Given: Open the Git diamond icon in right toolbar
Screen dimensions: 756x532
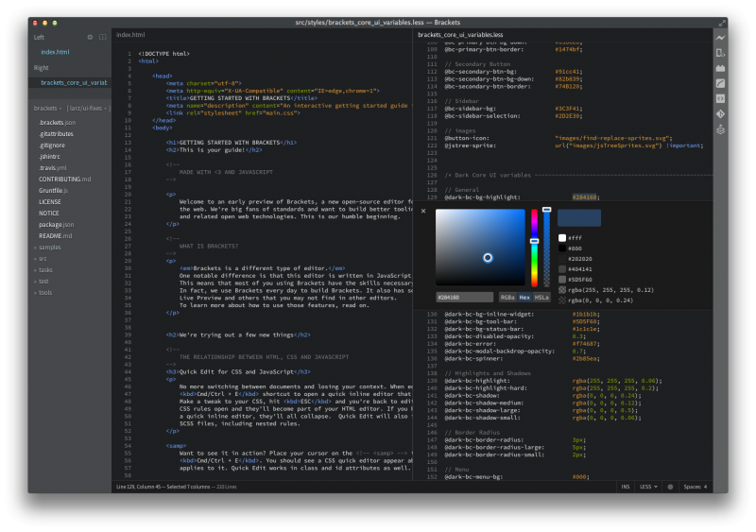Looking at the screenshot, I should click(x=720, y=114).
